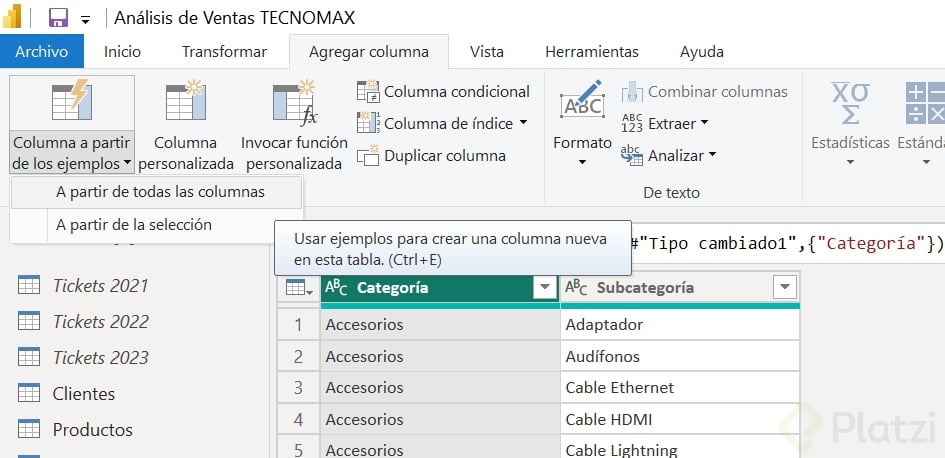Open the Categoría column filter dropdown
Viewport: 945px width, 458px height.
544,288
